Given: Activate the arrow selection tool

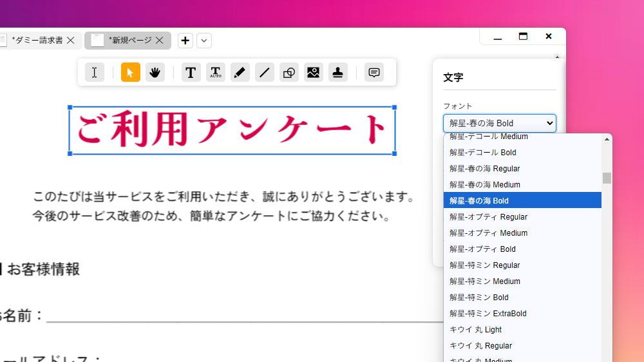Looking at the screenshot, I should point(131,73).
